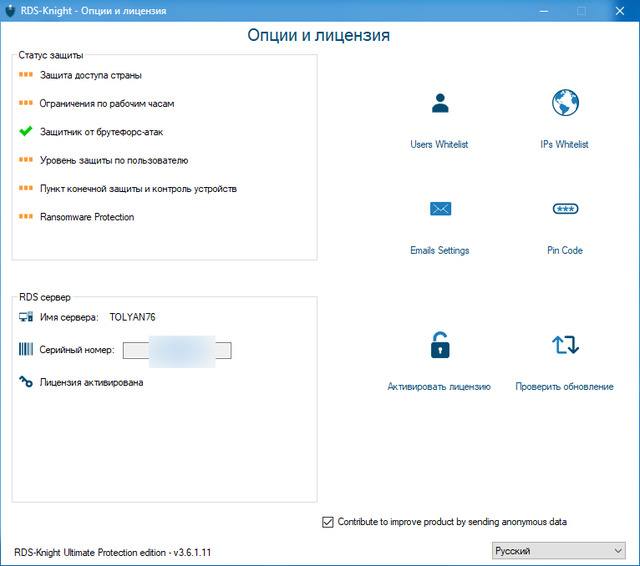The height and width of the screenshot is (566, 640).
Task: Click the check update arrows icon
Action: click(565, 345)
